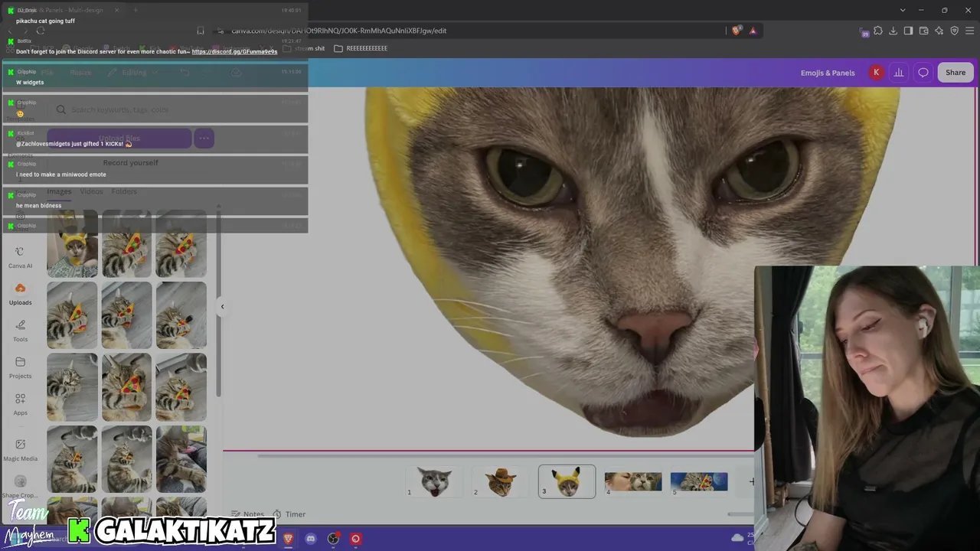Click the Share button
Image resolution: width=980 pixels, height=551 pixels.
pyautogui.click(x=955, y=73)
